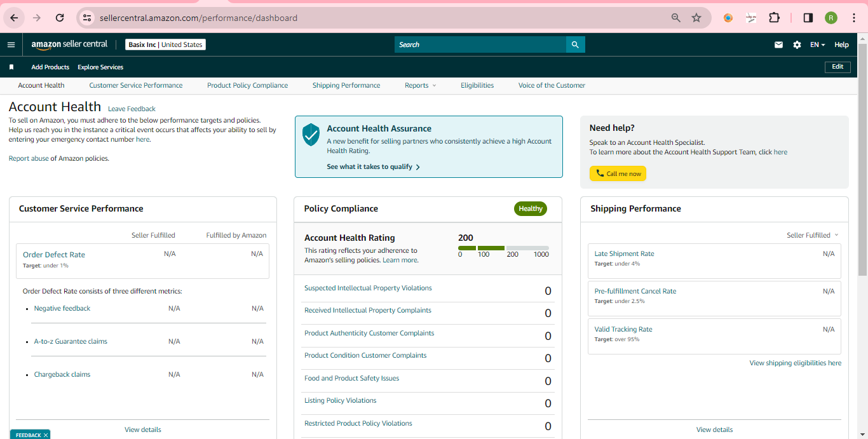
Task: Open the Account Health tab
Action: [41, 85]
